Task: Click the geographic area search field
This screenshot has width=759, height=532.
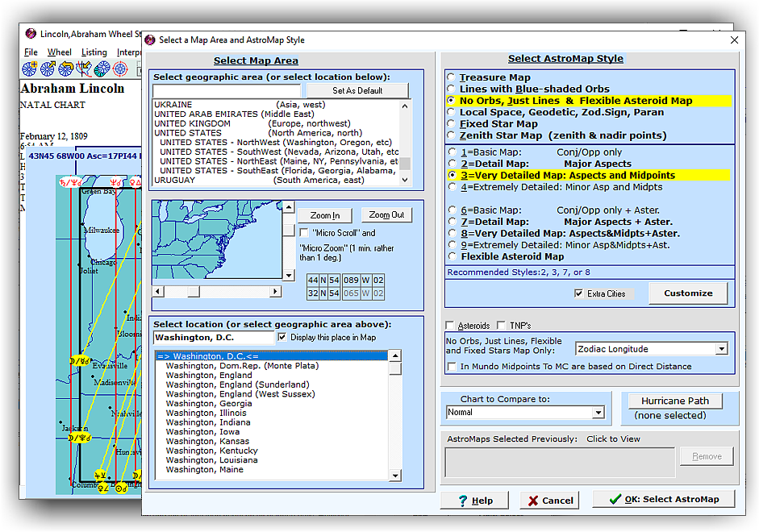Action: tap(227, 90)
